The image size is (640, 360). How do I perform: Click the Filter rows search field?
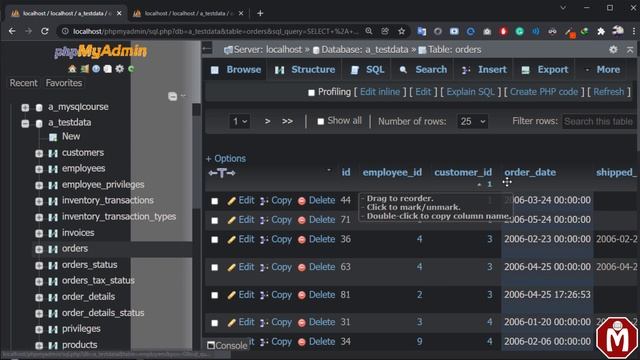[599, 121]
